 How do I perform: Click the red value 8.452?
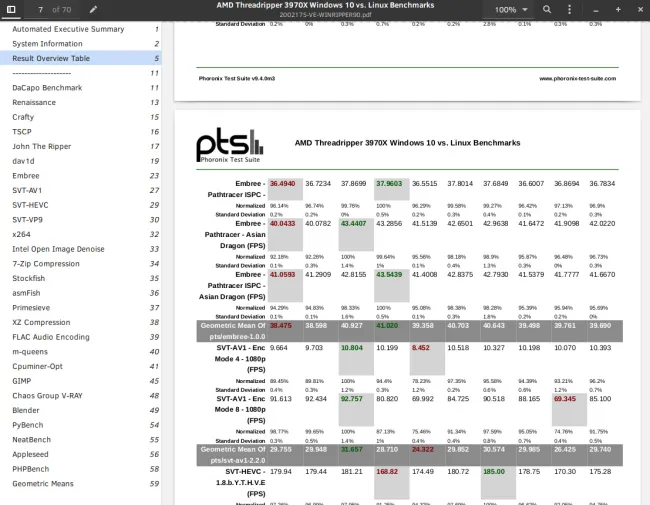tap(421, 348)
